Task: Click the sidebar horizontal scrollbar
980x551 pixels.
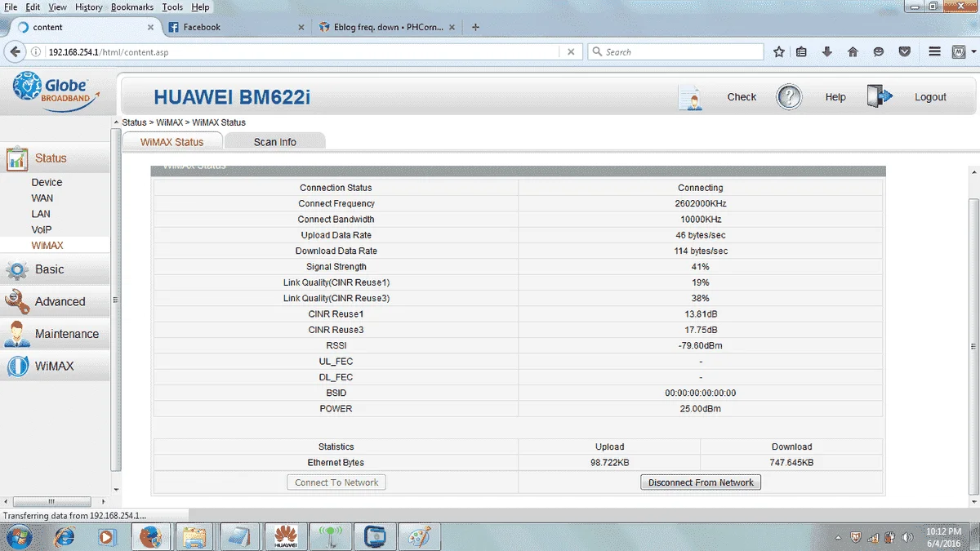Action: [51, 501]
